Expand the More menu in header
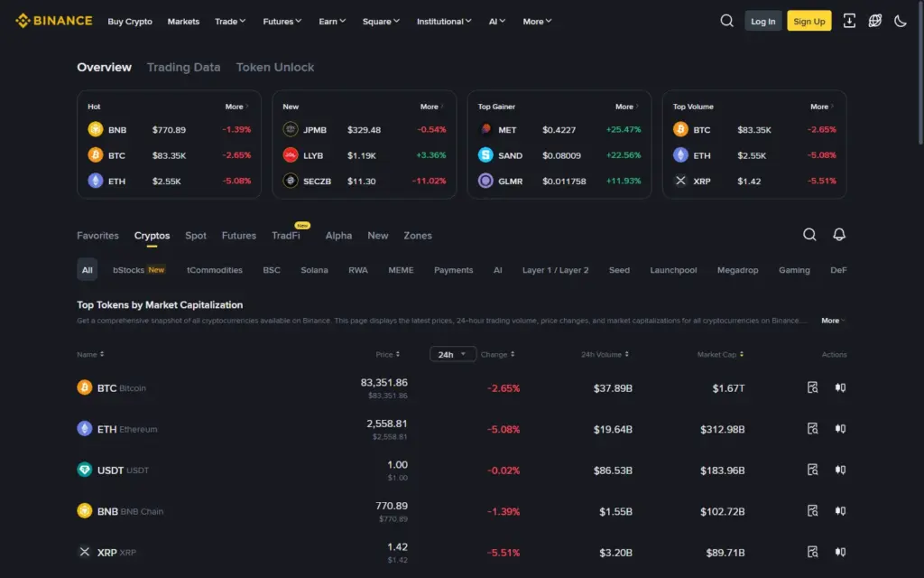 point(538,22)
